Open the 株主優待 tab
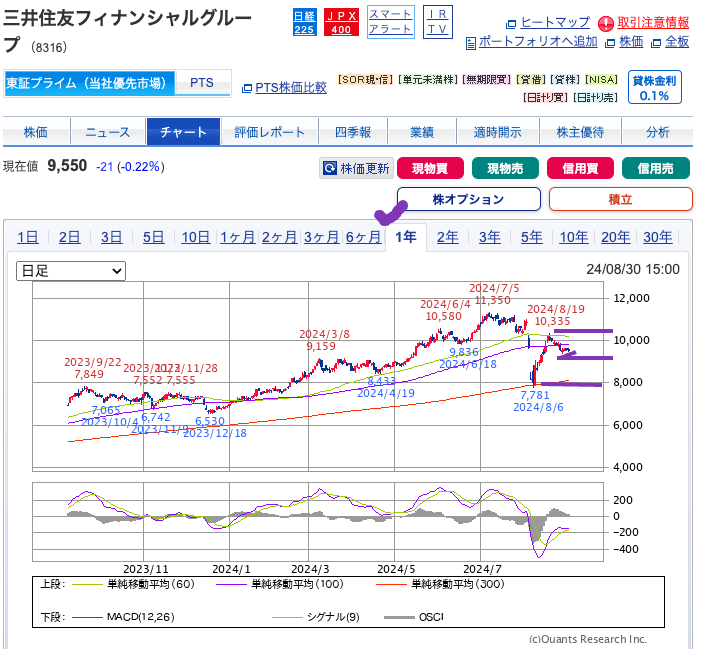This screenshot has width=701, height=649. pos(580,132)
